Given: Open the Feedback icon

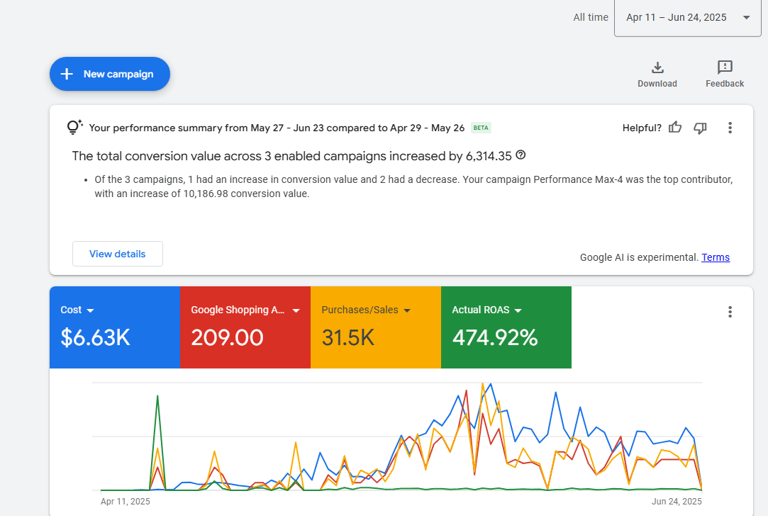Looking at the screenshot, I should pyautogui.click(x=724, y=68).
